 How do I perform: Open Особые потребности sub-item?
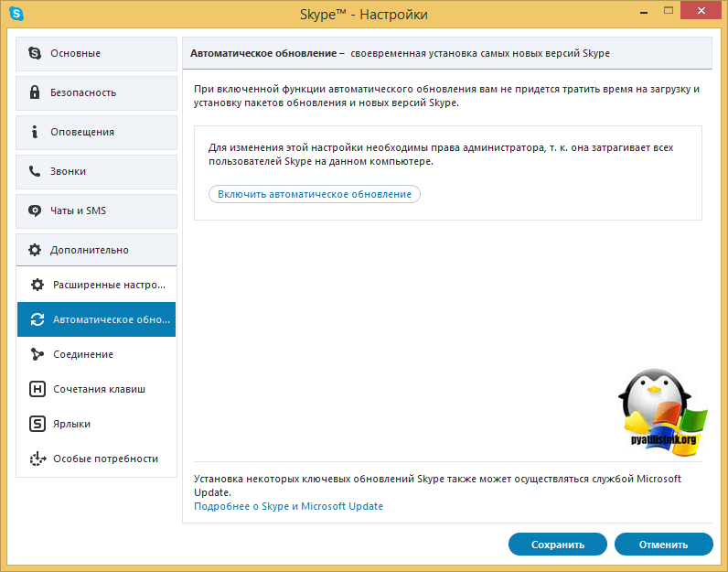[97, 459]
